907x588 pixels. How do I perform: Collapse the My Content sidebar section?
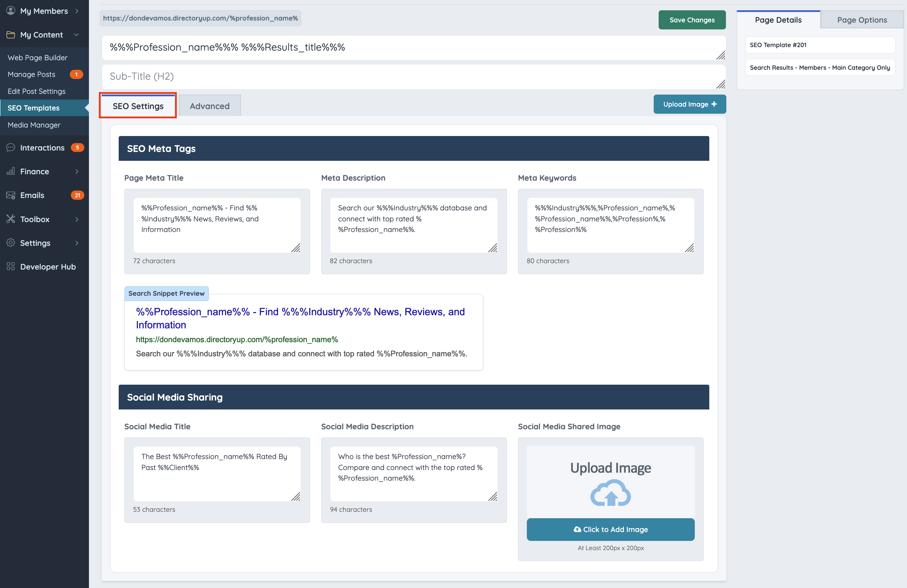coord(77,35)
